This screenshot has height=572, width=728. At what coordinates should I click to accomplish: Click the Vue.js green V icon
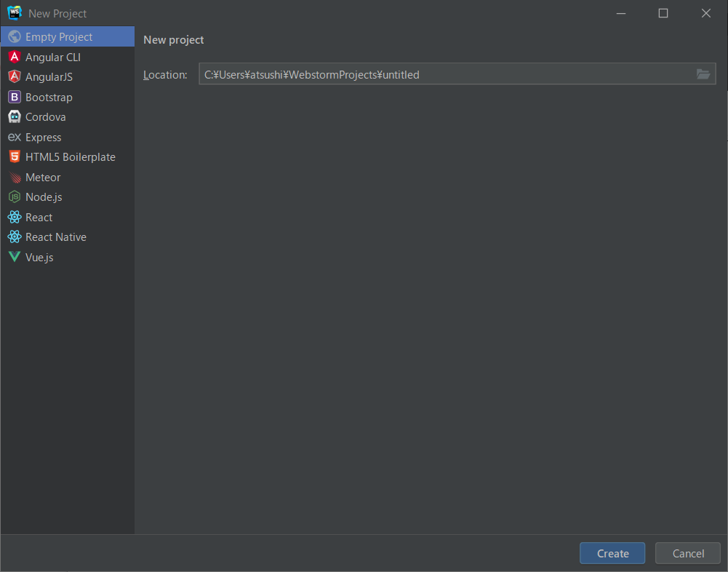[15, 256]
